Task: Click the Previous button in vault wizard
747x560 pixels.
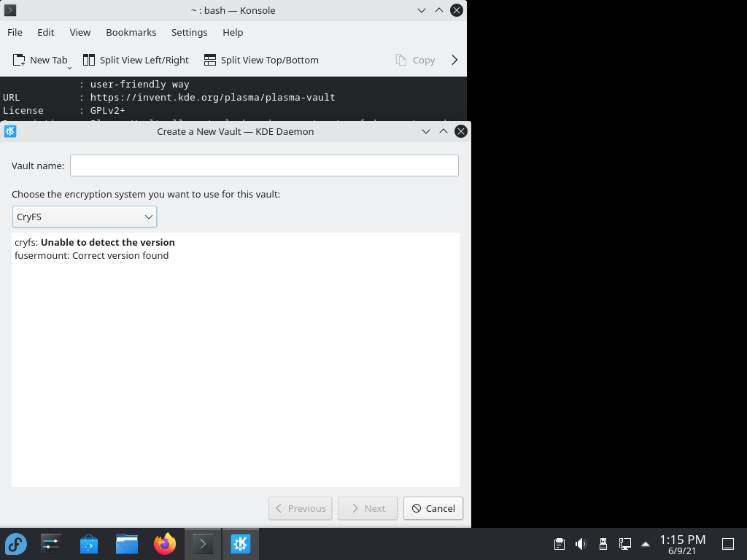Action: click(300, 508)
